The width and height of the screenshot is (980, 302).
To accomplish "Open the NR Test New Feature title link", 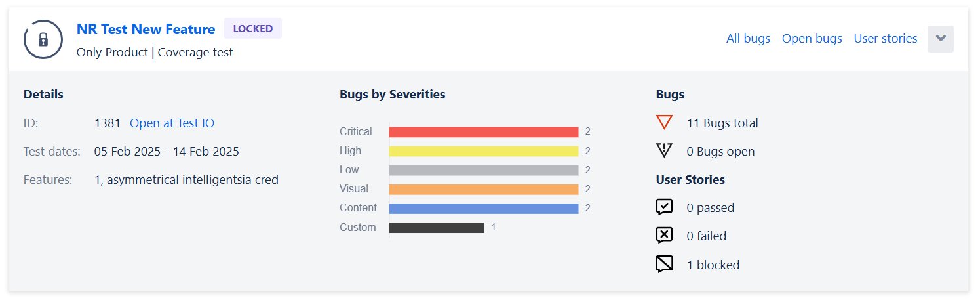I will tap(146, 30).
